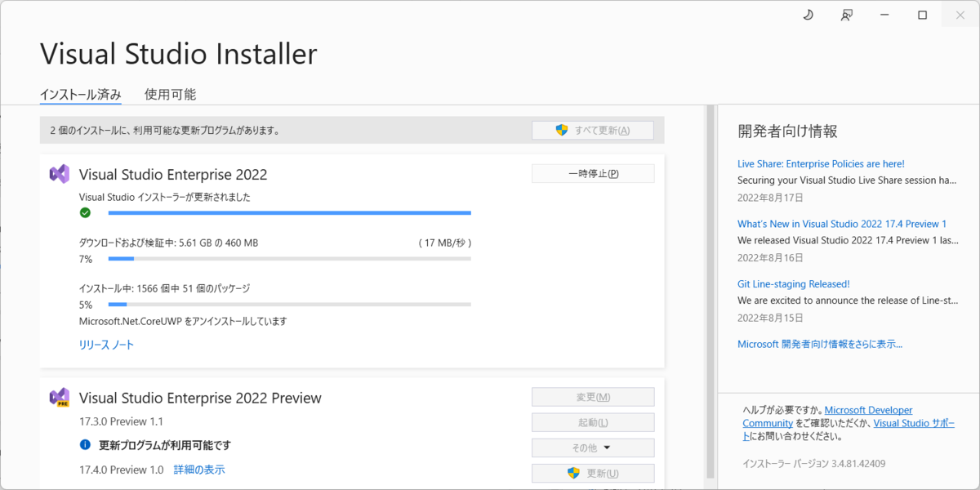Click the インストーラー バージョン 3.4.81.42409 text
The image size is (980, 490).
pos(813,463)
